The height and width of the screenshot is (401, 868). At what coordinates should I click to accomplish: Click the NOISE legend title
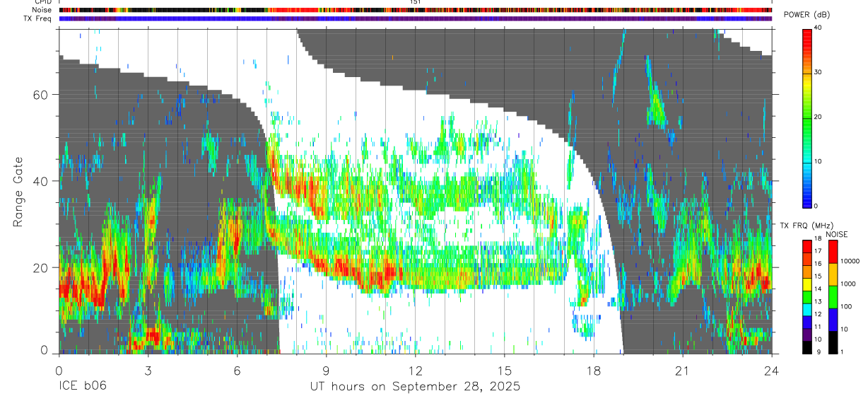[836, 234]
